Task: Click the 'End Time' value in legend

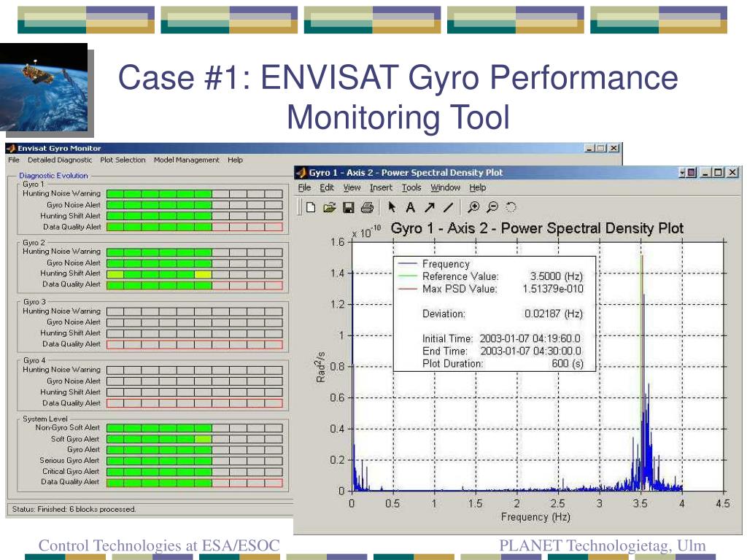Action: click(x=531, y=351)
